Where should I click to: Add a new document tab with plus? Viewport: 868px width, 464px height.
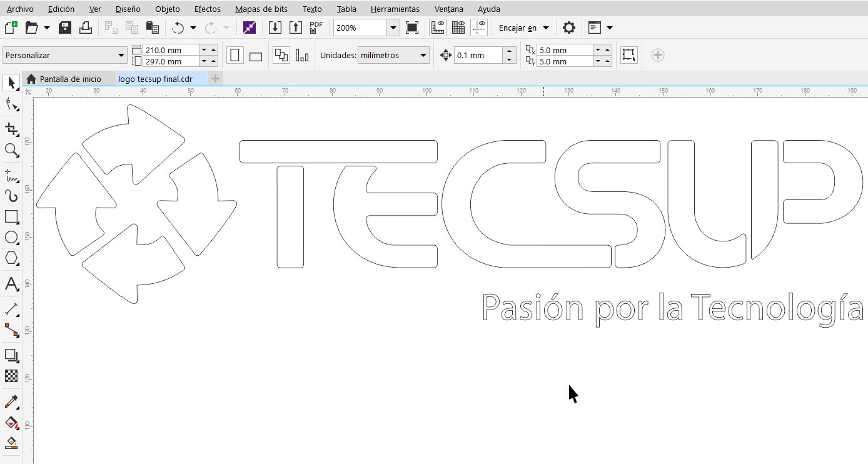pos(215,79)
